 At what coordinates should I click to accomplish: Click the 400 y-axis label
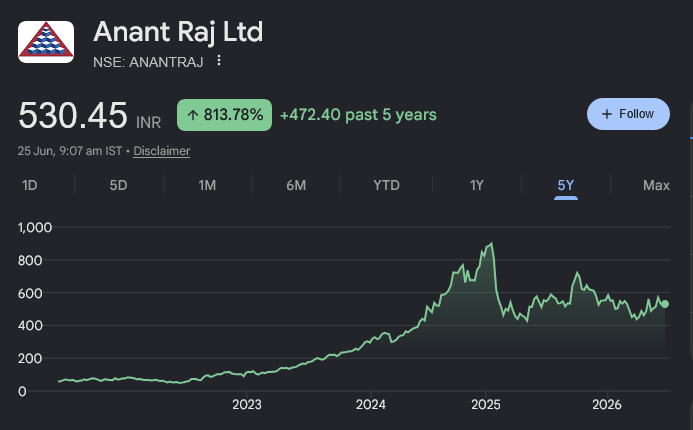coord(30,326)
